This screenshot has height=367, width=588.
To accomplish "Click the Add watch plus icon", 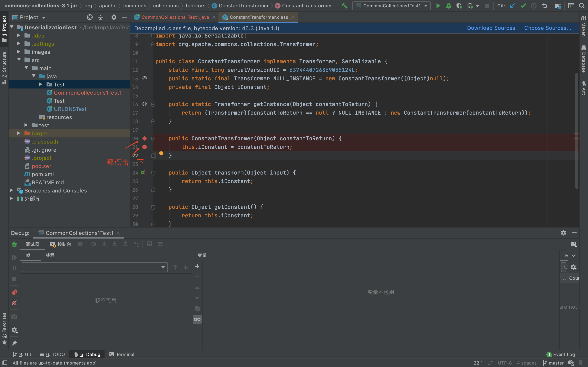I will [x=197, y=266].
